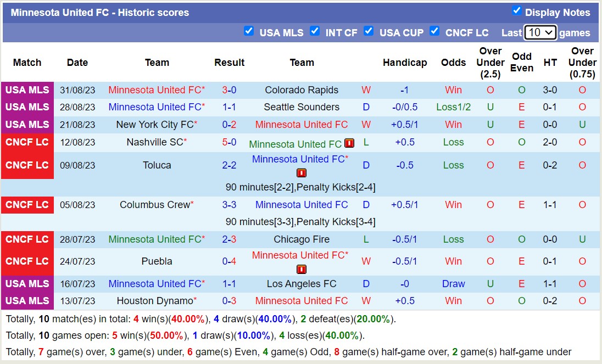The image size is (602, 364).
Task: Click the 5-0 result of Nashville match
Action: tap(229, 142)
